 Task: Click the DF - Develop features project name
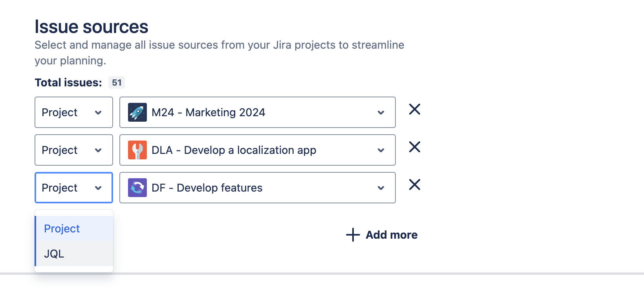[x=207, y=188]
